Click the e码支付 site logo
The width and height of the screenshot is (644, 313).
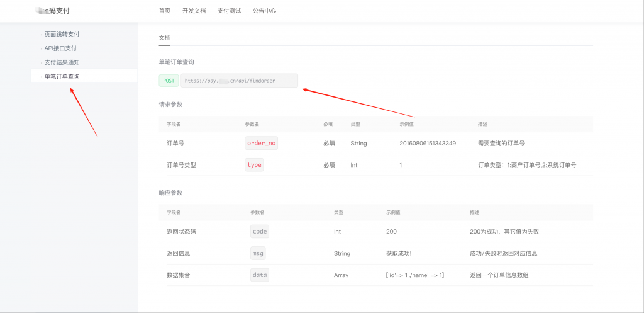coord(53,11)
